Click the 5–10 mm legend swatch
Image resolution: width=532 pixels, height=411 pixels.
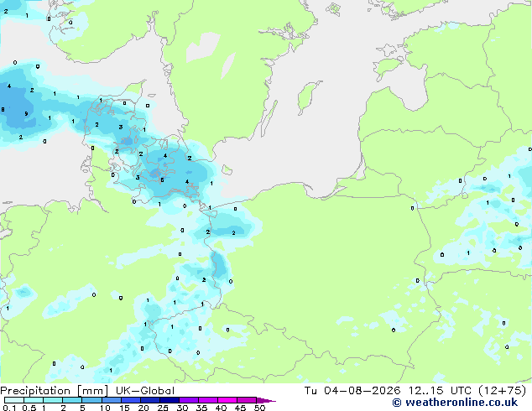(x=91, y=400)
